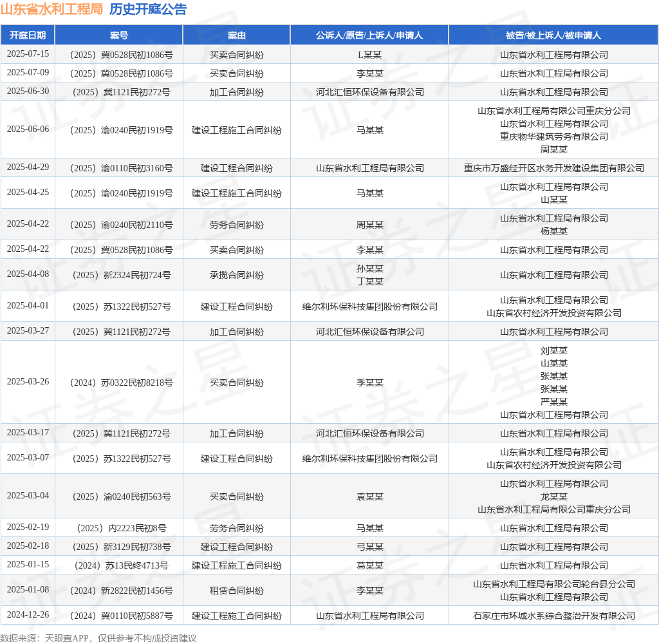Click the 案号 column header

tap(119, 35)
